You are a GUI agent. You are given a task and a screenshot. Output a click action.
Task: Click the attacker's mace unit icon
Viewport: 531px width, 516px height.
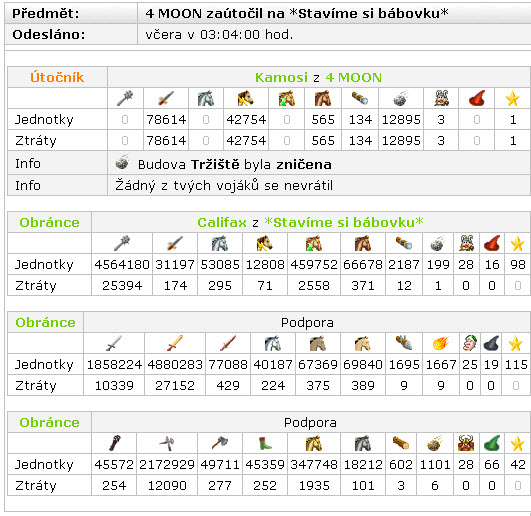125,99
